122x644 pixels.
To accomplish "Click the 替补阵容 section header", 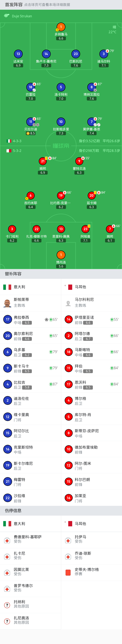I will [x=13, y=274].
